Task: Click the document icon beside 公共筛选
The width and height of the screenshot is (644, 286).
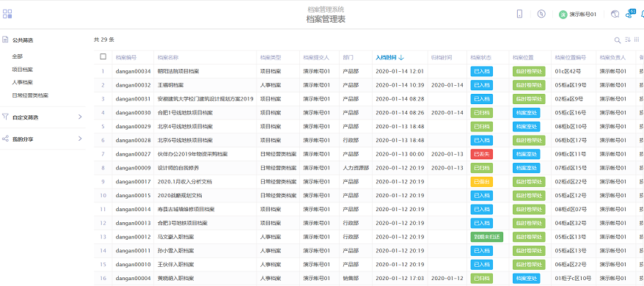Action: click(x=5, y=40)
